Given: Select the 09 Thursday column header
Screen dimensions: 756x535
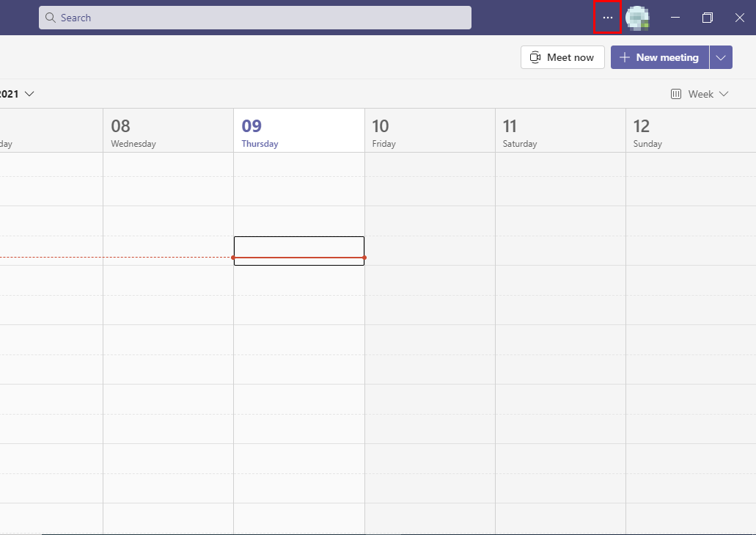Looking at the screenshot, I should tap(299, 131).
